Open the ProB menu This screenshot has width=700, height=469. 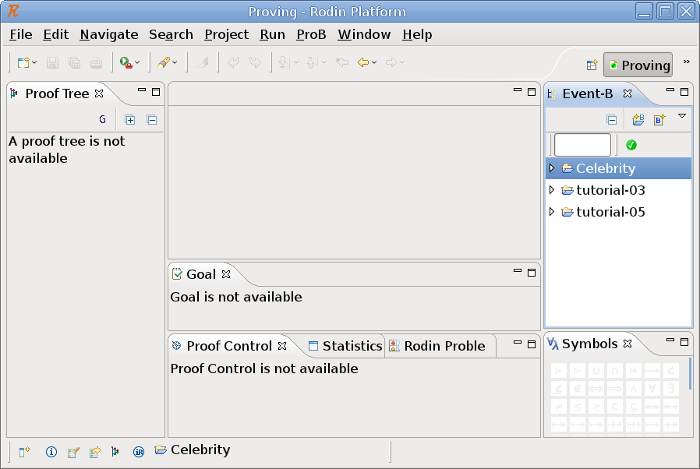311,34
